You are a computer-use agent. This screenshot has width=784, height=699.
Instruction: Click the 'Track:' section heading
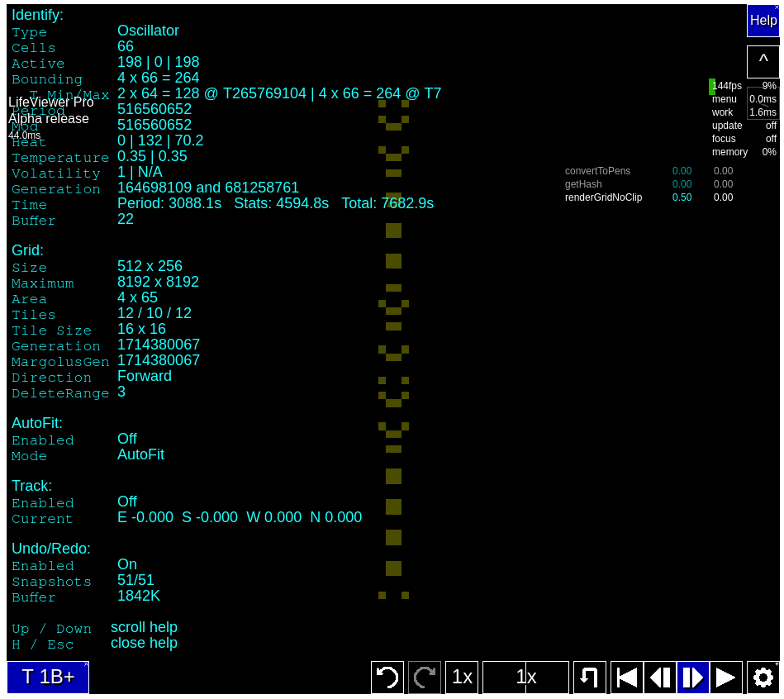click(x=31, y=486)
